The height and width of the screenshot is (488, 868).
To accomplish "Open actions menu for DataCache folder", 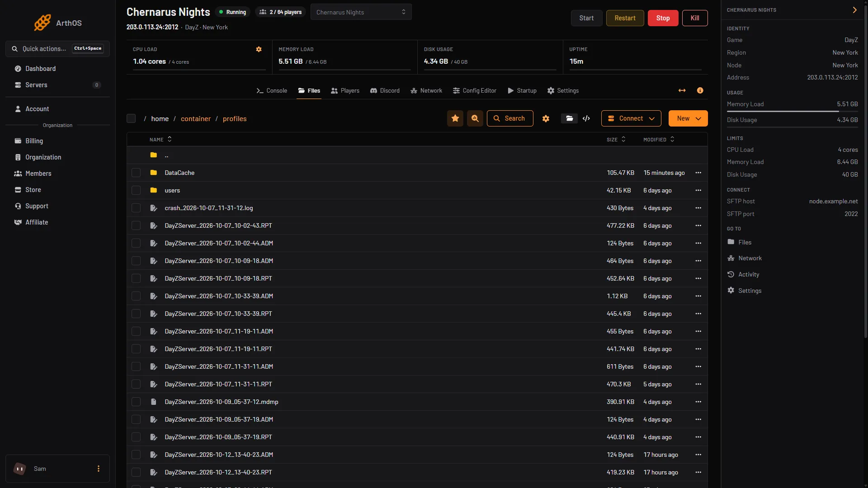I will [x=698, y=173].
